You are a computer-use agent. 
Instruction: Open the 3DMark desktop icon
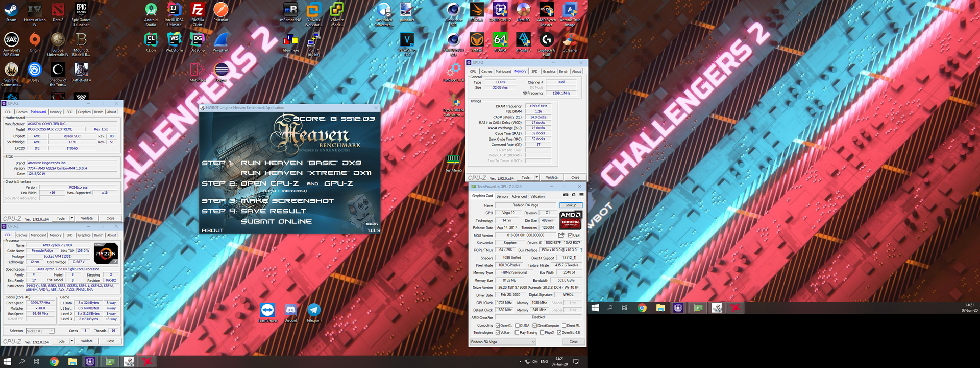point(476,13)
